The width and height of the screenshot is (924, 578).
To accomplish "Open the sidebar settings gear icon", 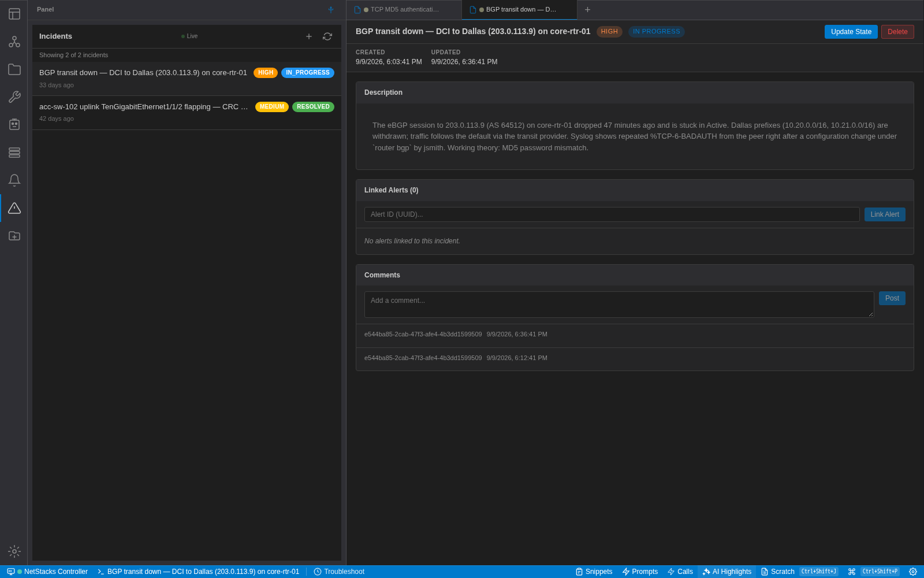I will 14,551.
